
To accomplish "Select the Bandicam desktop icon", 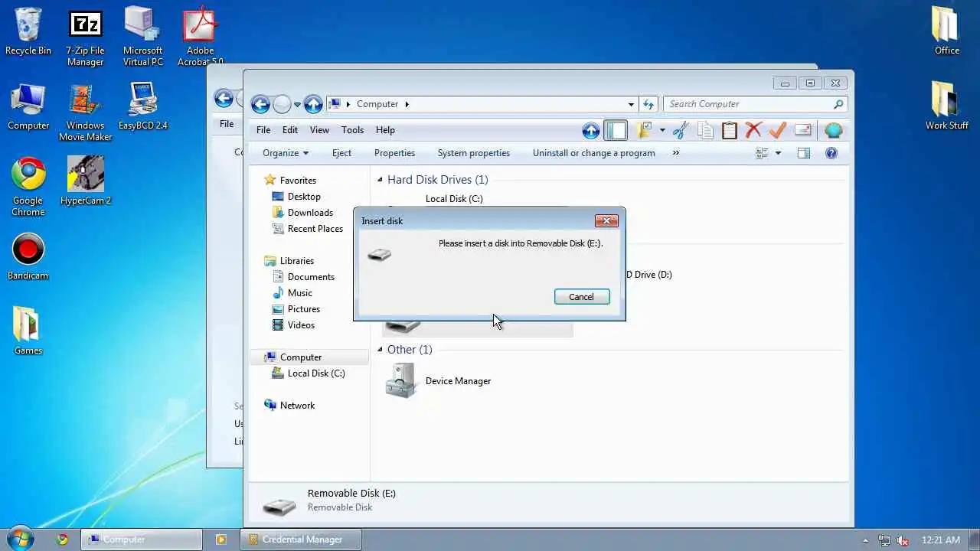I will click(x=28, y=256).
